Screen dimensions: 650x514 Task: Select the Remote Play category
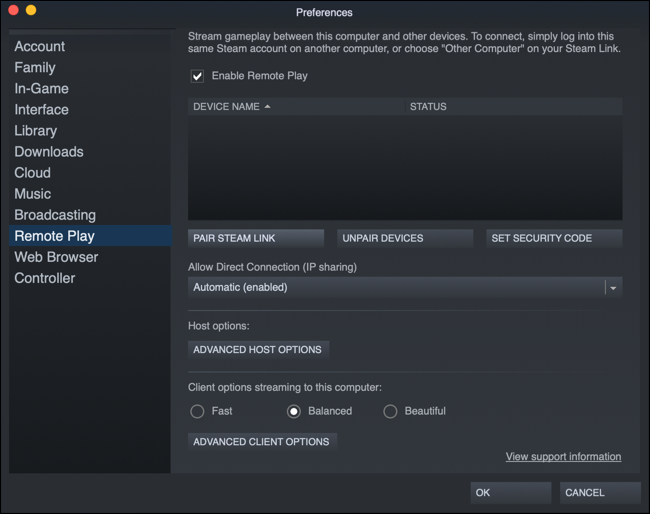click(x=90, y=236)
